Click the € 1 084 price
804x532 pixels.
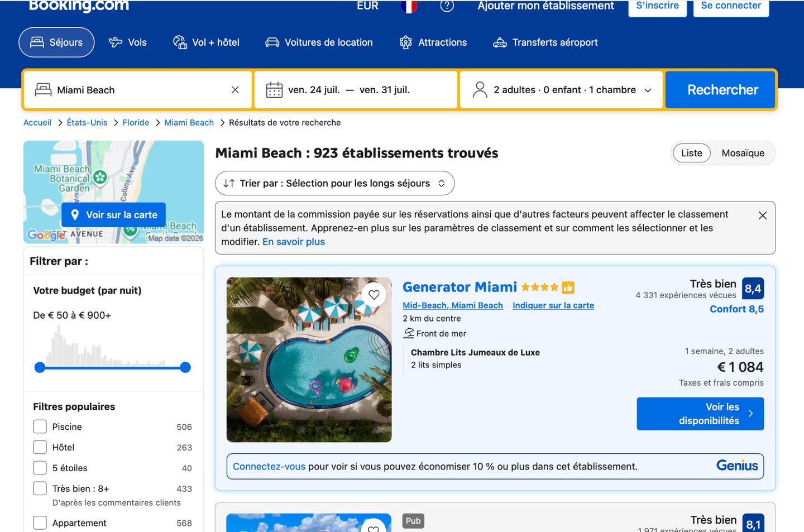point(740,367)
